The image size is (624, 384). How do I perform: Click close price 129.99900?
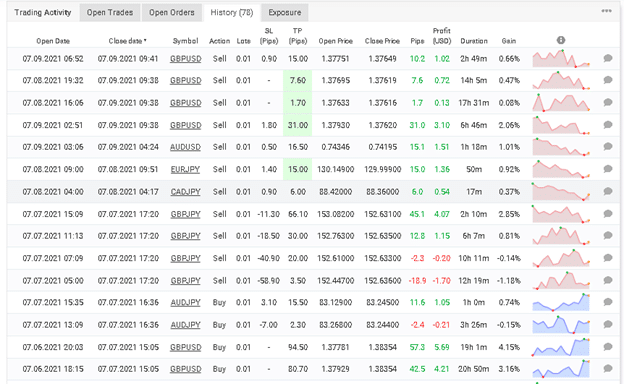pyautogui.click(x=382, y=169)
